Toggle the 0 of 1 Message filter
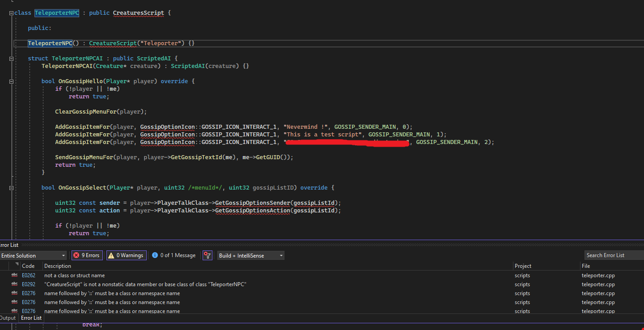The image size is (644, 330). [174, 255]
